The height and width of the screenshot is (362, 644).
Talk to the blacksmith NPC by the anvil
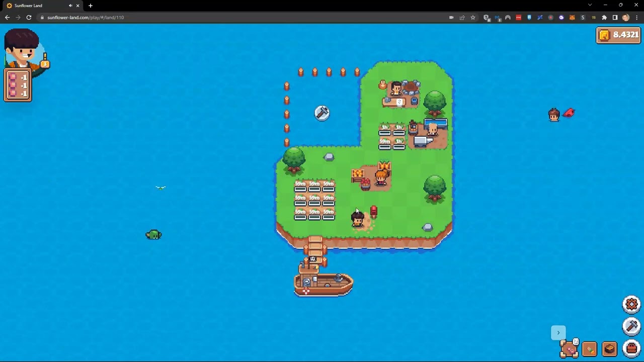point(432,130)
